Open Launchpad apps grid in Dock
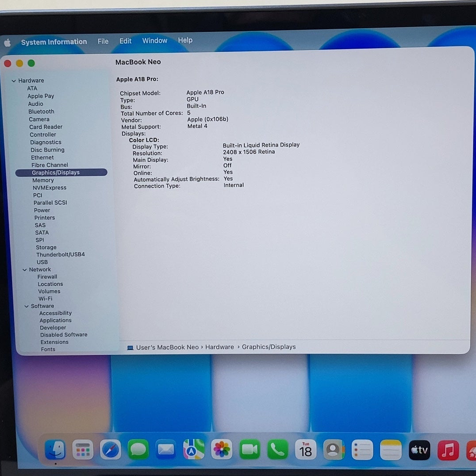 [x=83, y=449]
